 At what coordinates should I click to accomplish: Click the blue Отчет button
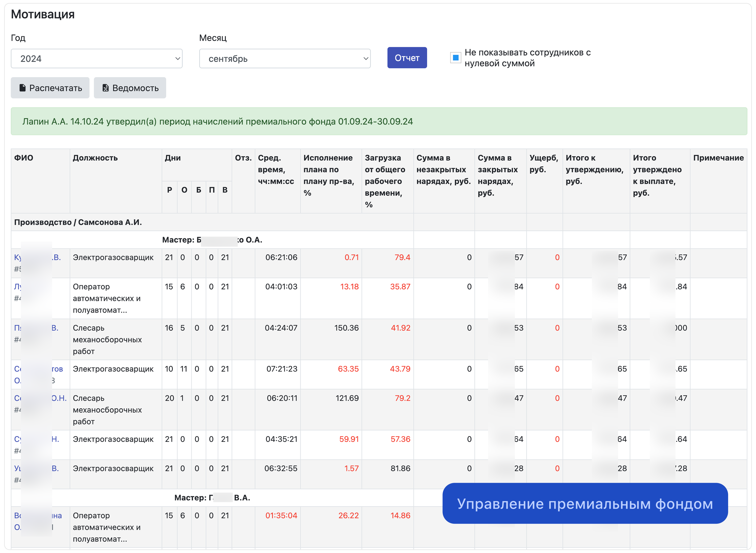[x=407, y=58]
